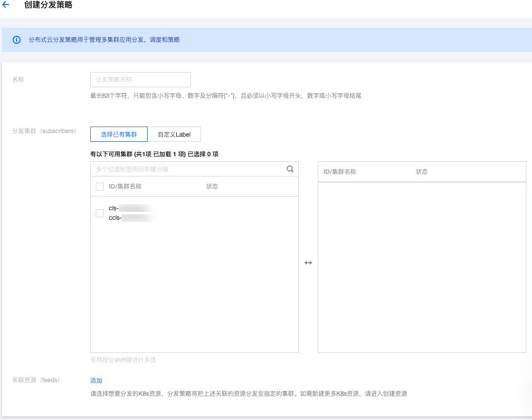Click the 创建分发策略 page title

(x=48, y=5)
